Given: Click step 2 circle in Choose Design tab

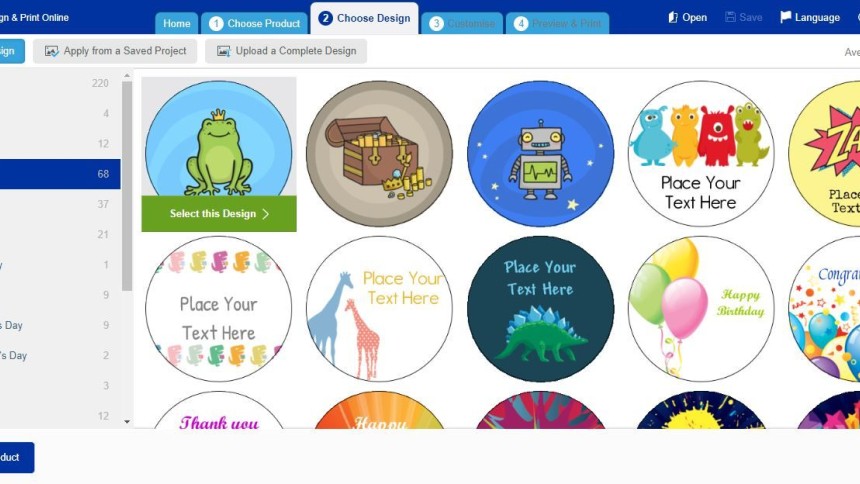Looking at the screenshot, I should coord(325,18).
